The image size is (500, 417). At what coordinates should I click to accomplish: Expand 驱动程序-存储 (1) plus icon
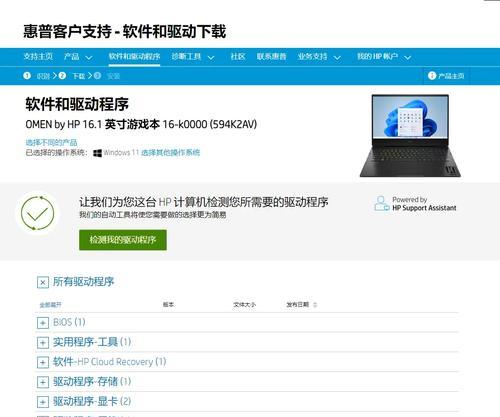pos(43,382)
